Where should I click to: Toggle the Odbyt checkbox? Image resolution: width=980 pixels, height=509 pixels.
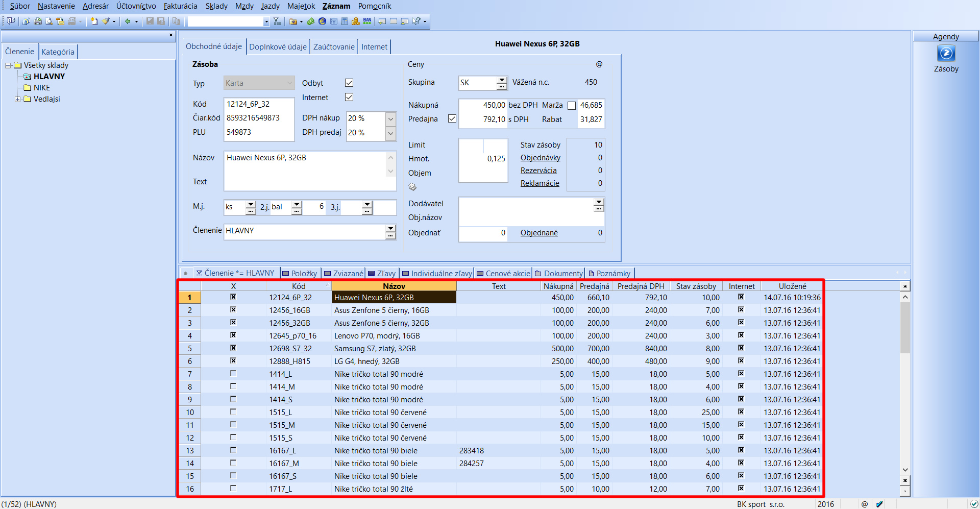349,83
